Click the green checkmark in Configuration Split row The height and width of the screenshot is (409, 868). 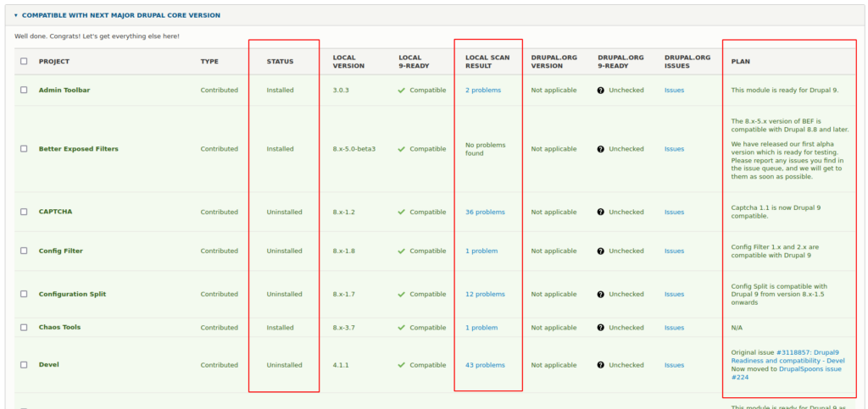(x=401, y=294)
